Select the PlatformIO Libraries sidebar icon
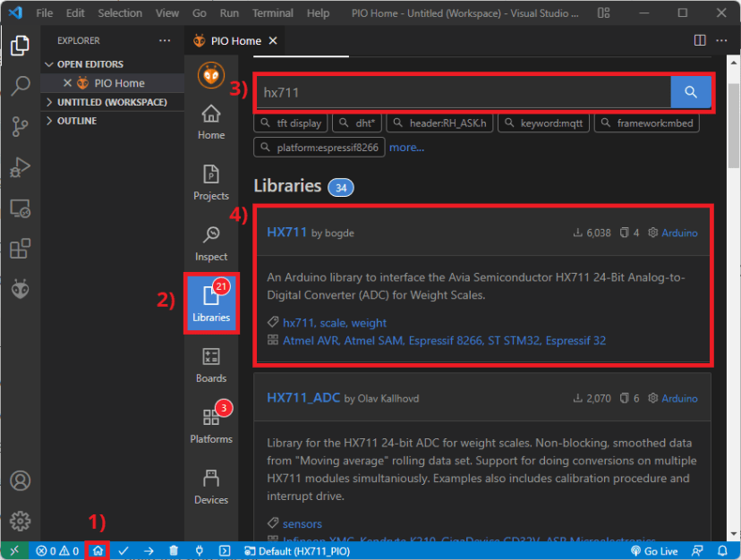The image size is (741, 560). [x=211, y=303]
